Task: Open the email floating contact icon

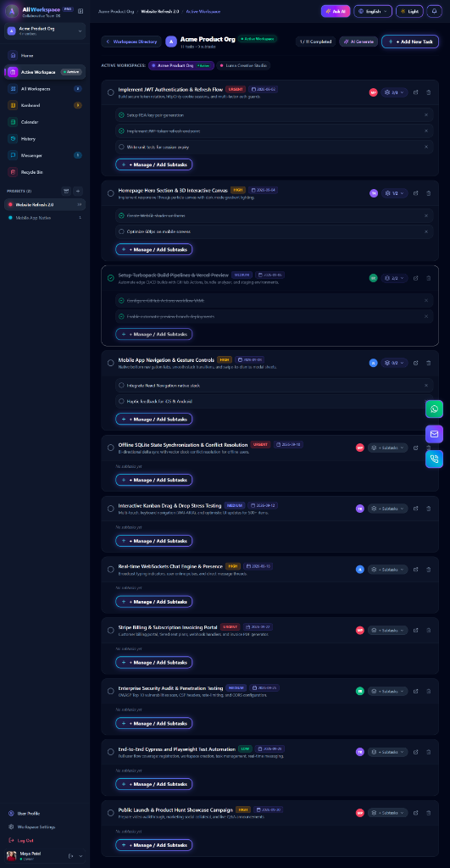Action: click(x=434, y=434)
